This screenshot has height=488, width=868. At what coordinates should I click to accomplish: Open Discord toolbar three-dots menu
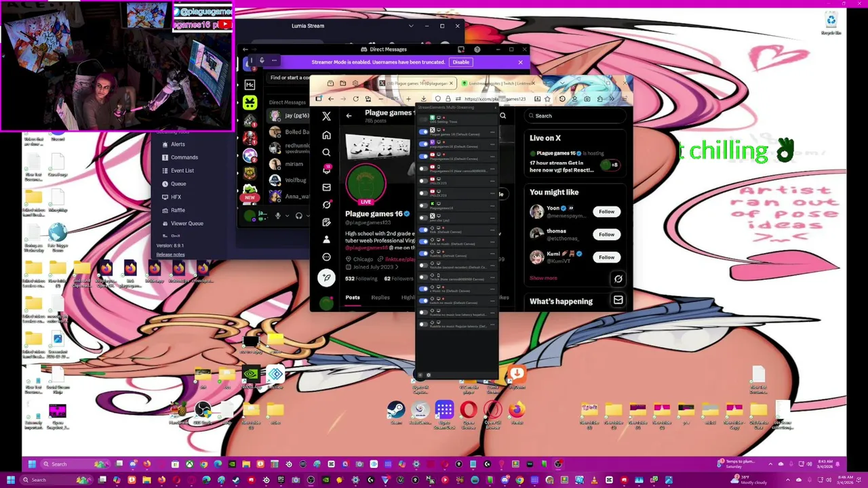point(274,60)
